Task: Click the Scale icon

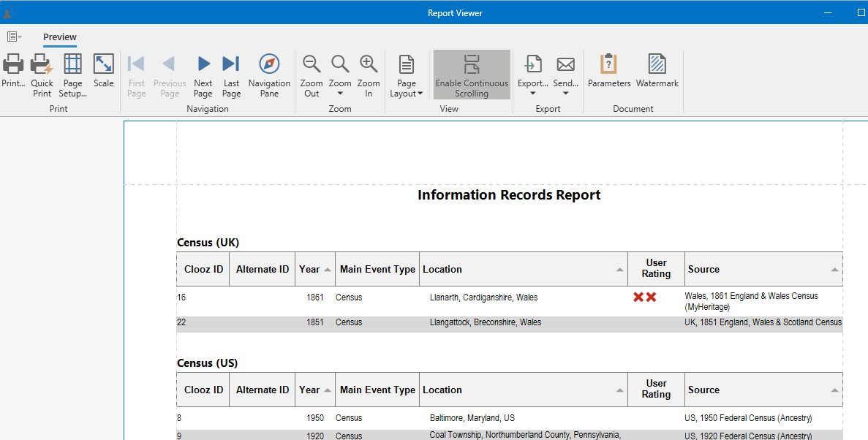Action: 103,66
